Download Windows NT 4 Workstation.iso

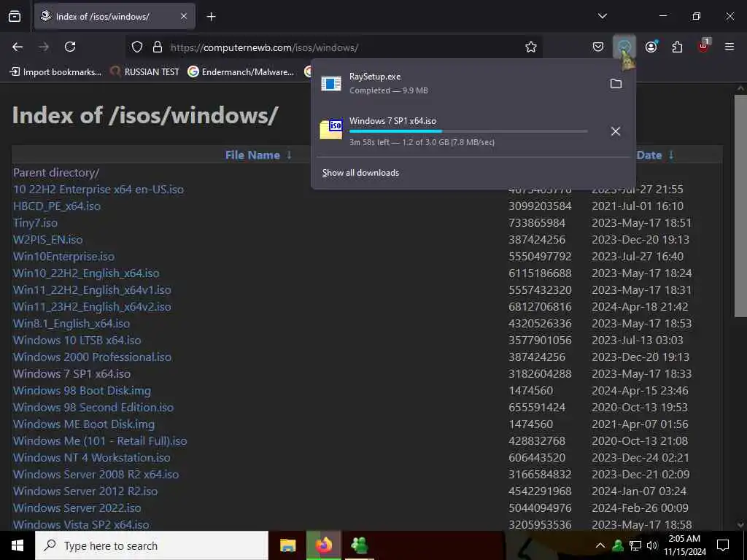(91, 457)
